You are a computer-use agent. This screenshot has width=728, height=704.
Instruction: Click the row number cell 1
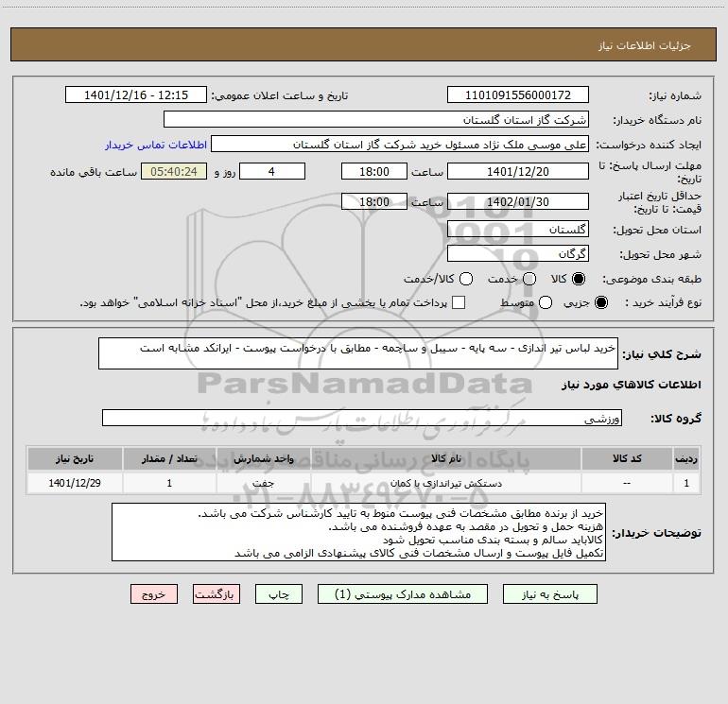point(686,483)
